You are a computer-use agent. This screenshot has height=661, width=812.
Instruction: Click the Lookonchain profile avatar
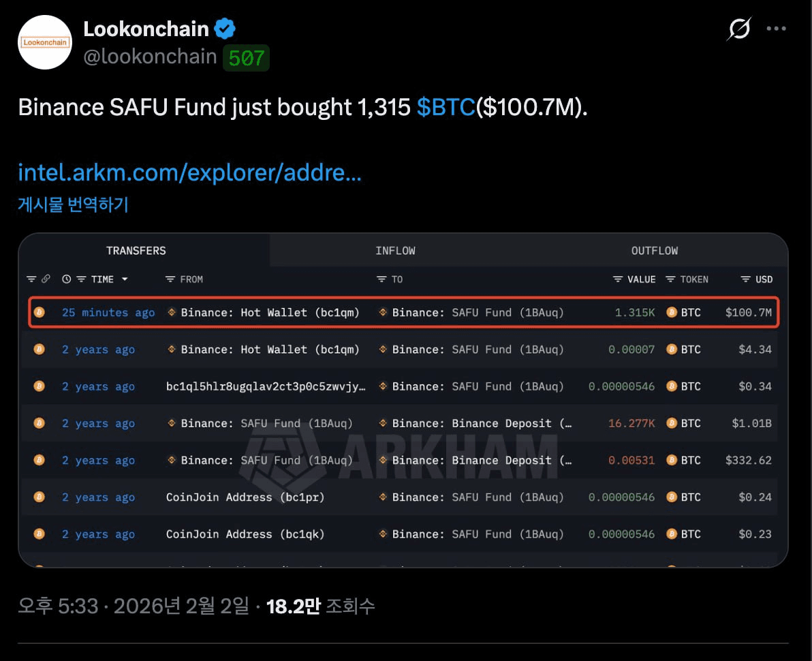click(45, 42)
